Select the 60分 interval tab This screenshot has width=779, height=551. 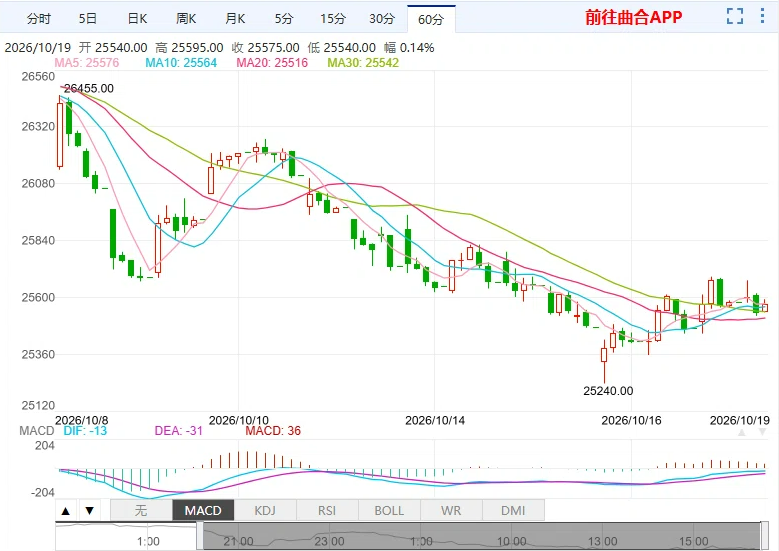point(431,19)
